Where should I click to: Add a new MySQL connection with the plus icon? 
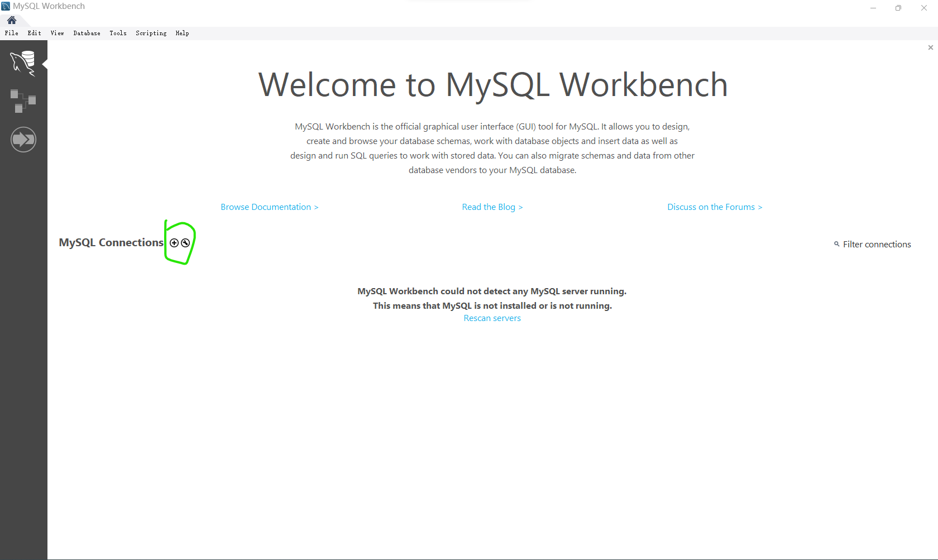[x=174, y=243]
